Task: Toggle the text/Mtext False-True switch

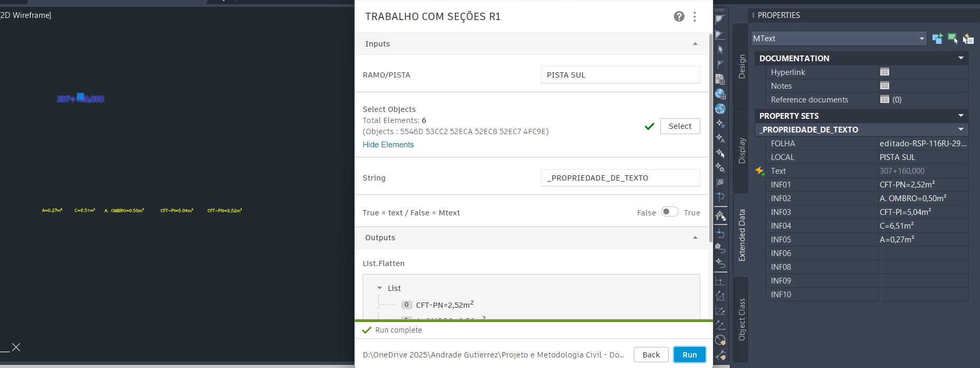Action: pos(670,212)
